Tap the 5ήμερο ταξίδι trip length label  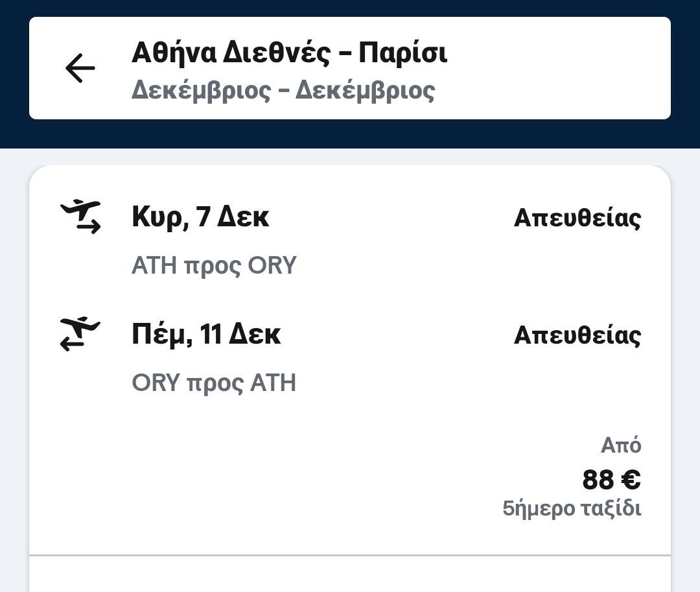point(572,508)
